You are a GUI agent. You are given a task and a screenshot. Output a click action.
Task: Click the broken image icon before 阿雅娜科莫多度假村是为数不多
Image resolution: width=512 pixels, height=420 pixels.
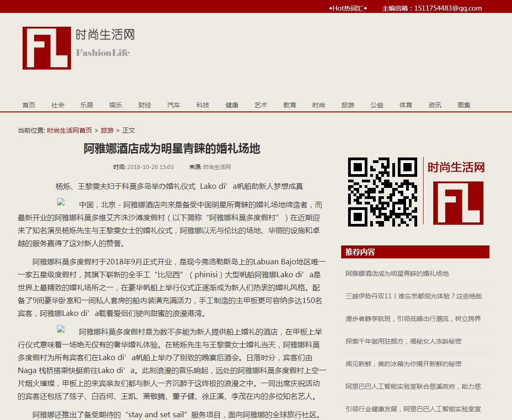click(61, 329)
